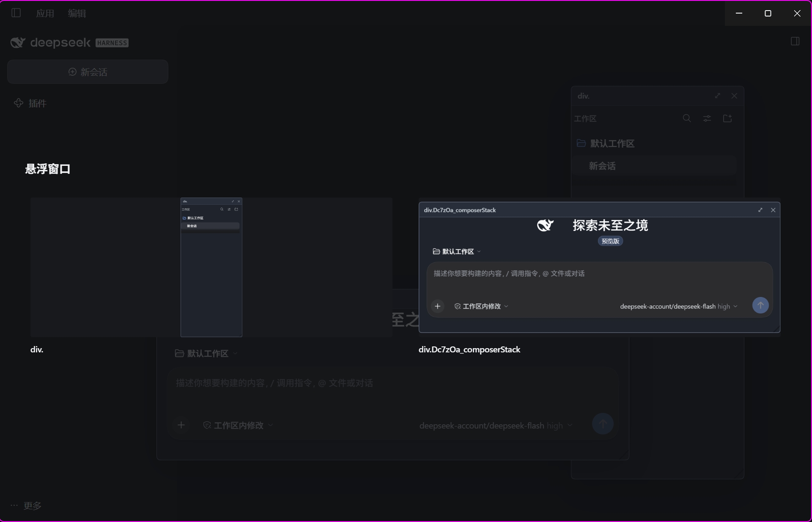Open the 编辑 menu
Screen dimensions: 812x522
pos(77,14)
